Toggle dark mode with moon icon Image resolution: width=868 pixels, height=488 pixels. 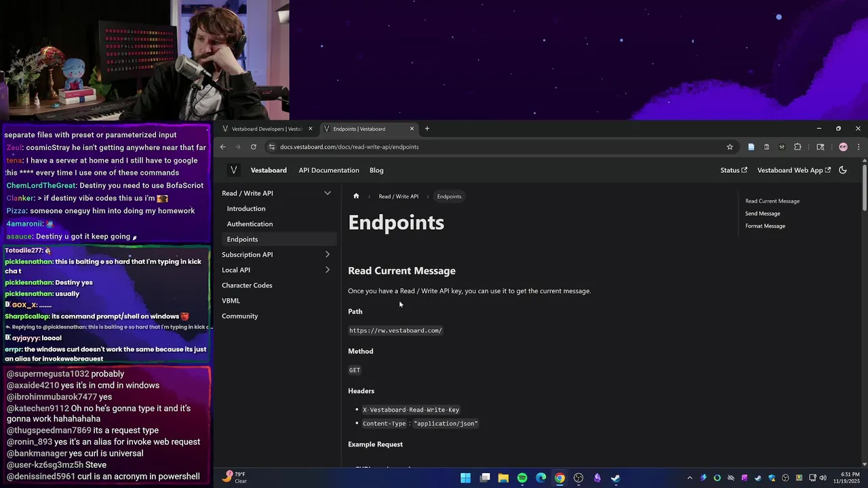pos(843,170)
